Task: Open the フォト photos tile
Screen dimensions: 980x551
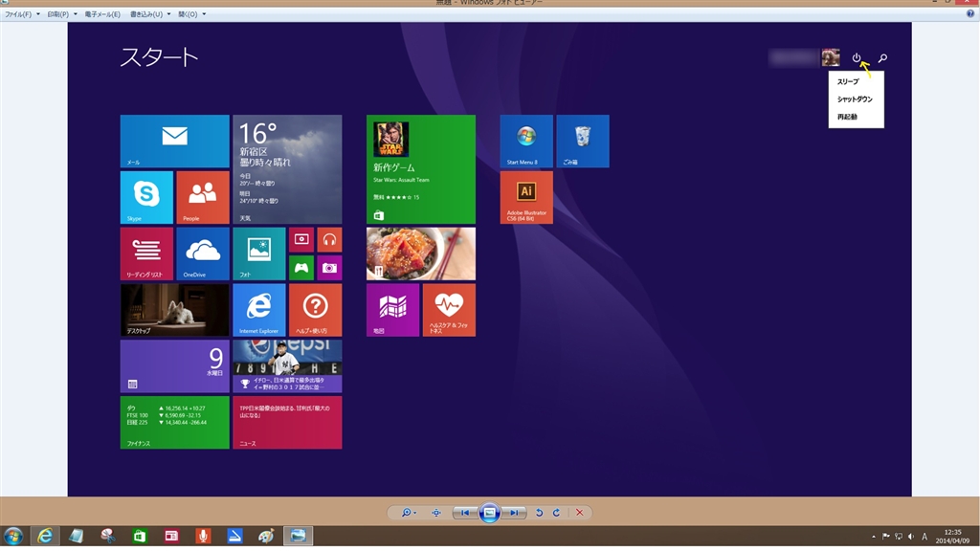Action: tap(258, 253)
